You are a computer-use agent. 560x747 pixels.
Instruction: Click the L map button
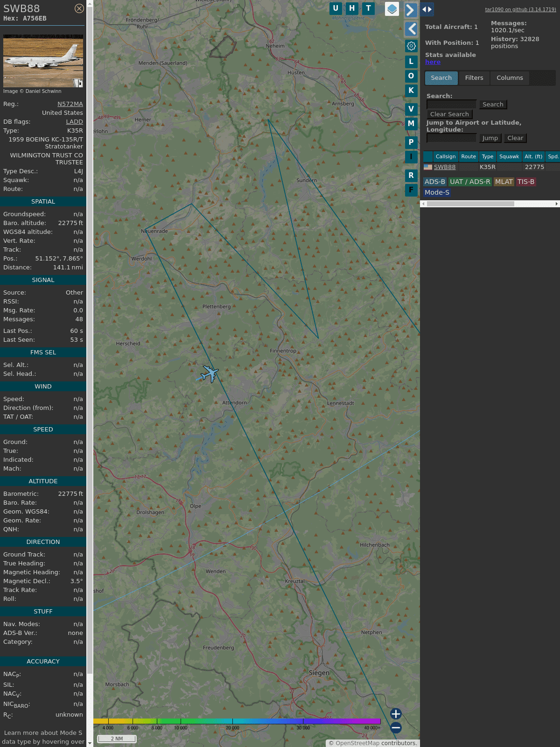click(411, 61)
